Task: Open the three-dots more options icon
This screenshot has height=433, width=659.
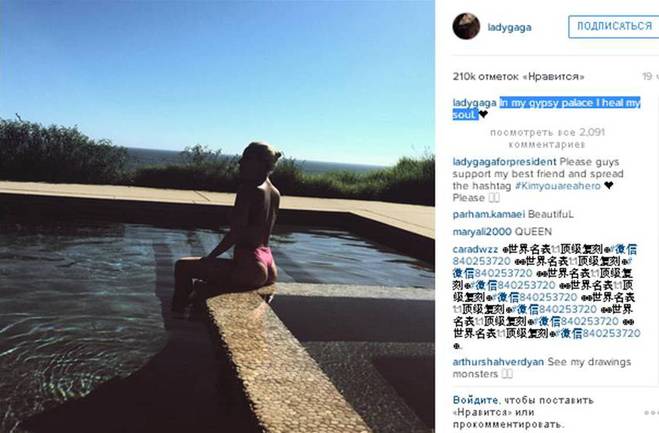Action: (651, 413)
